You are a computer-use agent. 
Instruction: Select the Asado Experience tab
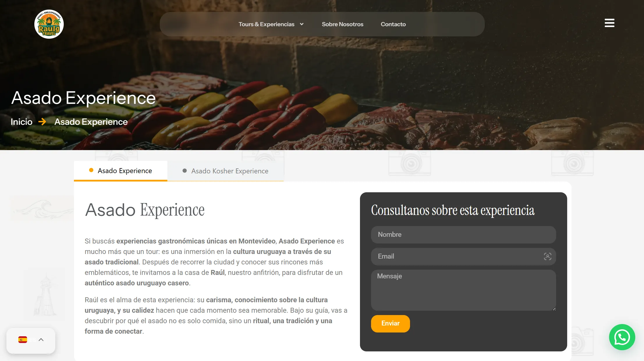120,171
